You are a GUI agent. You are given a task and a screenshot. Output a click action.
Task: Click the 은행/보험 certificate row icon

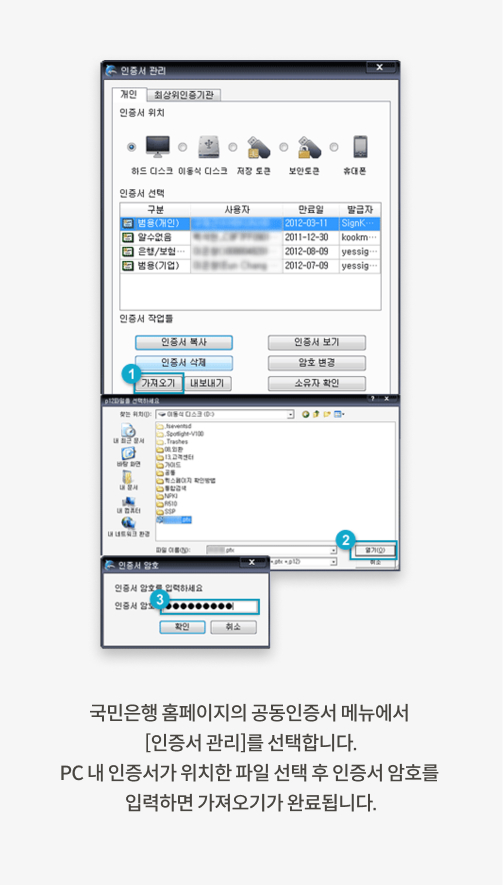coord(128,251)
